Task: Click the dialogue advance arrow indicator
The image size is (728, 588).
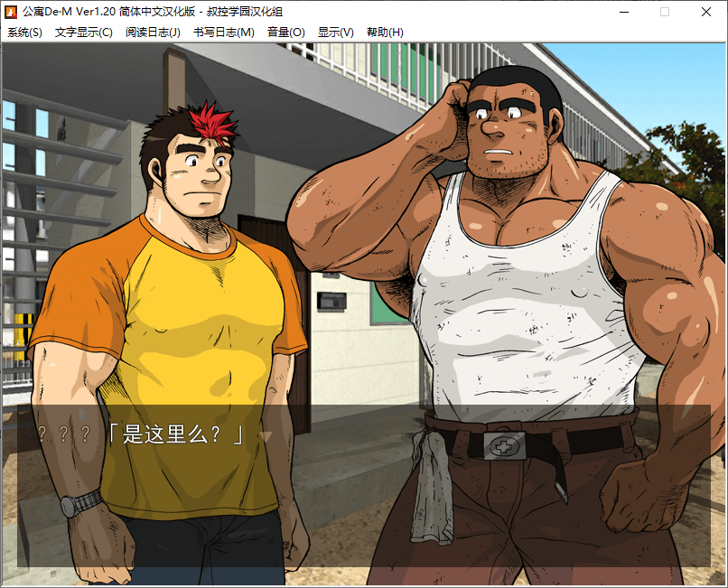Action: pyautogui.click(x=266, y=436)
